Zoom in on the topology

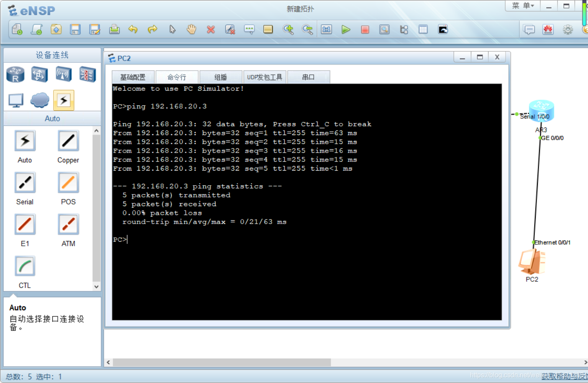coord(288,29)
